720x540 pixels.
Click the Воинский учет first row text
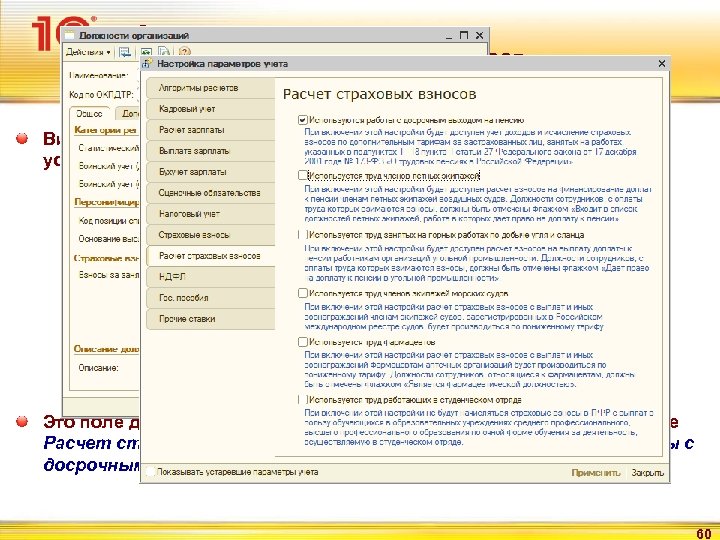point(108,166)
